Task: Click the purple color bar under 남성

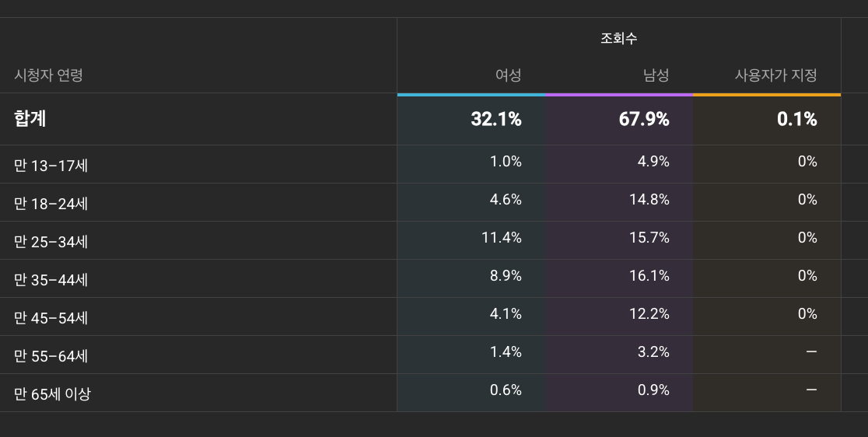Action: tap(619, 95)
